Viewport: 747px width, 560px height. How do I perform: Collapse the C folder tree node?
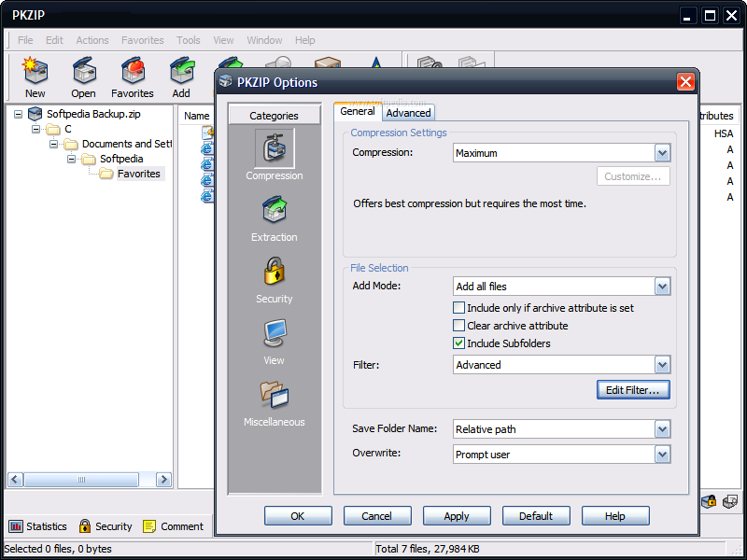(35, 129)
